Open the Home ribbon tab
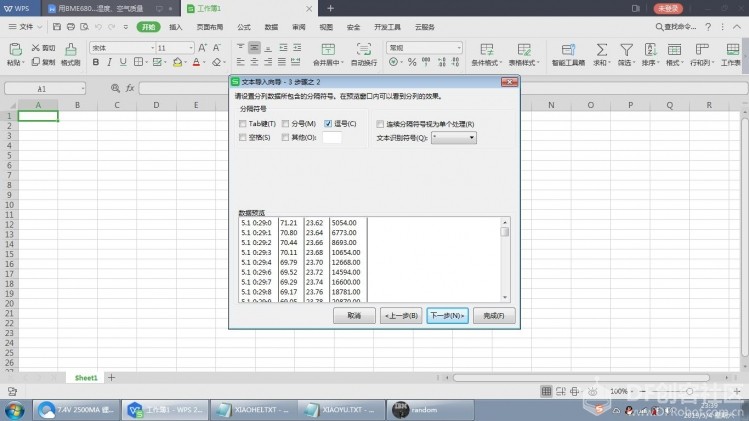749x421 pixels. click(x=148, y=27)
